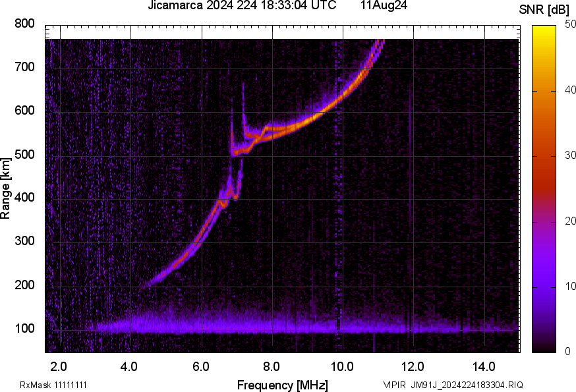Click the '500' range tick label
The image size is (576, 392).
(x=24, y=154)
